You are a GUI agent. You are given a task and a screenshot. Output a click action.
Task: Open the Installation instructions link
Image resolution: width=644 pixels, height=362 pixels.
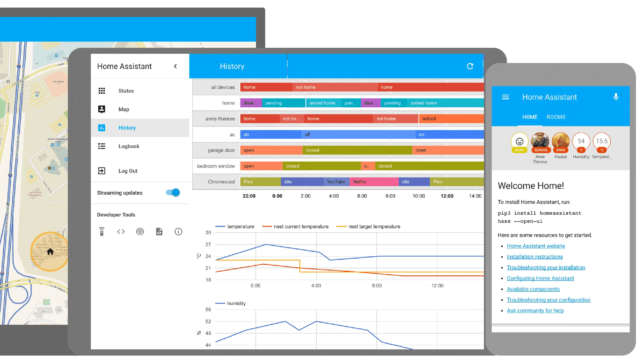[x=535, y=257]
